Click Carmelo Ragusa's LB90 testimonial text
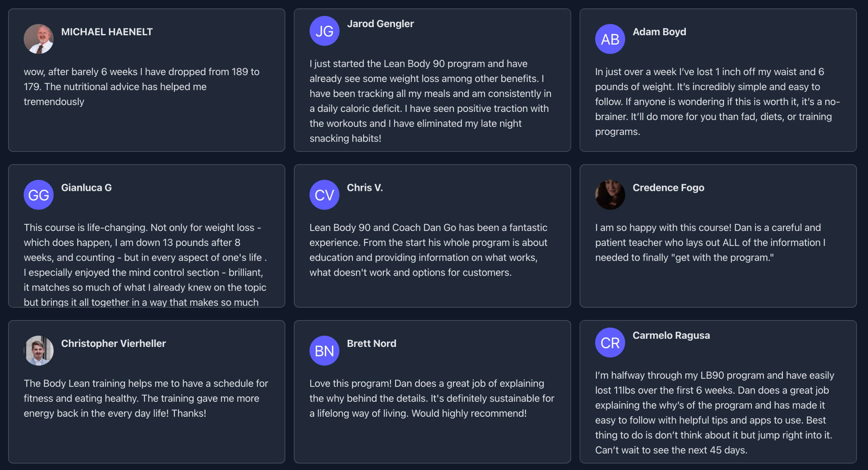Screen dimensions: 868x470 click(x=714, y=412)
